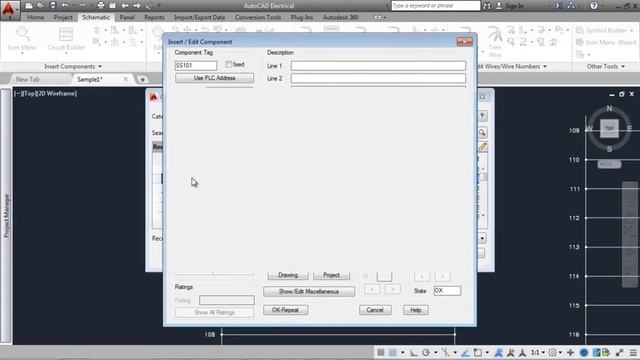The image size is (640, 360).
Task: Click the Plot printer icon
Action: click(101, 6)
